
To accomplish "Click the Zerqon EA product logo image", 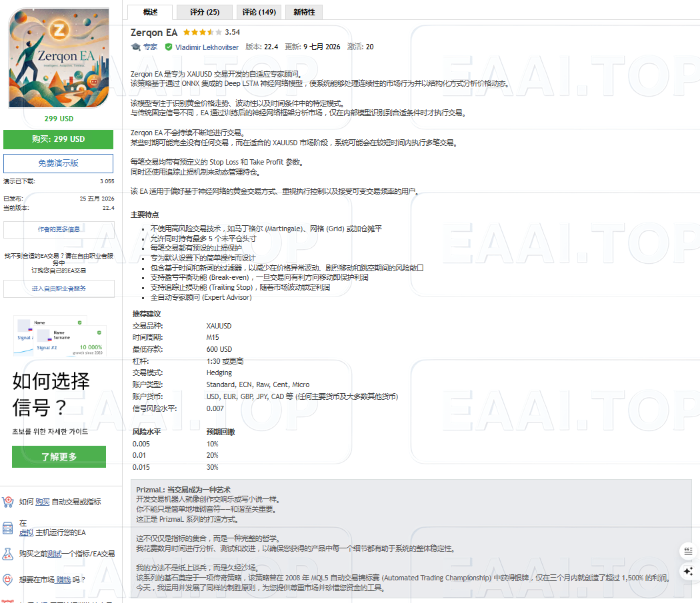I will coord(59,58).
